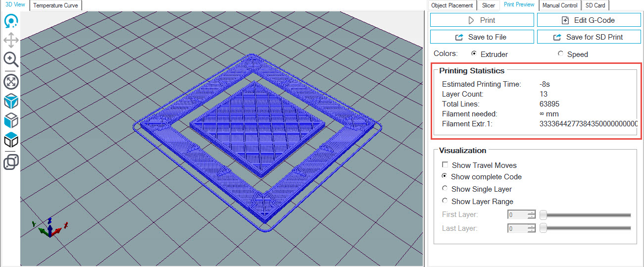Select Show complete Code option
Image resolution: width=644 pixels, height=267 pixels.
[446, 176]
